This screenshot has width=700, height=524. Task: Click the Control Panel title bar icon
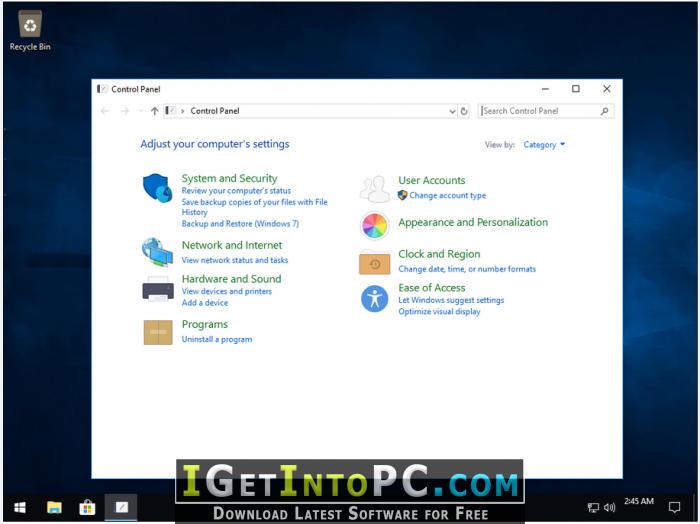[x=102, y=89]
